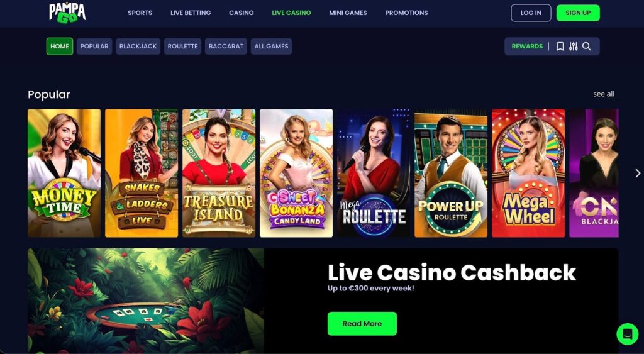The width and height of the screenshot is (644, 354).
Task: Go to the Mini Games section
Action: 348,13
